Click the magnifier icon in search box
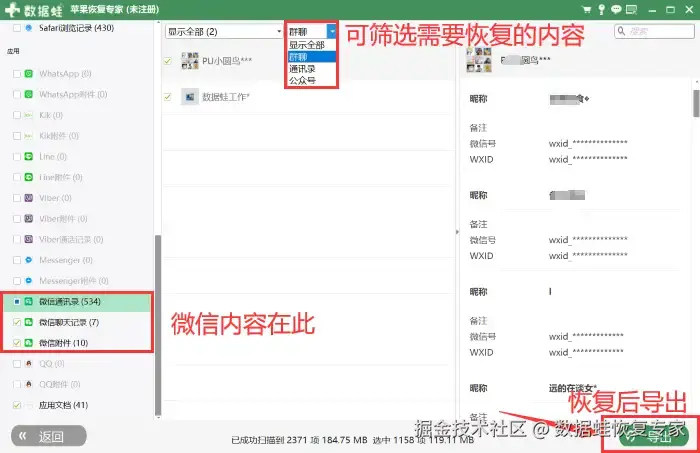 621,31
